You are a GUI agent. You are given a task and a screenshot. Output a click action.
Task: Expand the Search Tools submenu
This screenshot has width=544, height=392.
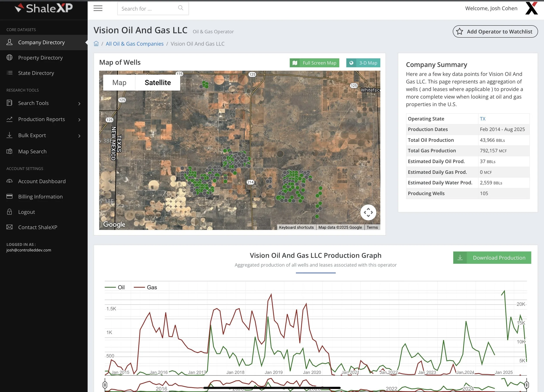[79, 103]
